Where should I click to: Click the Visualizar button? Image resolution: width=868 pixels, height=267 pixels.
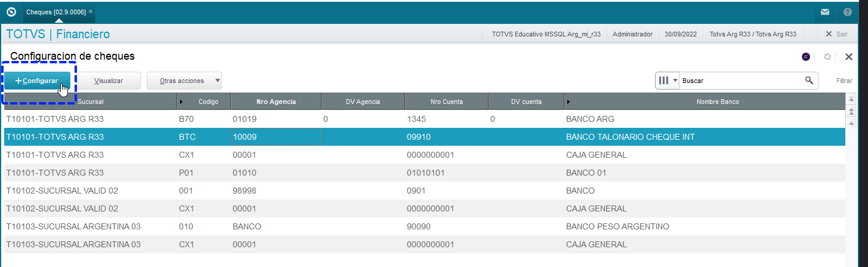(109, 81)
